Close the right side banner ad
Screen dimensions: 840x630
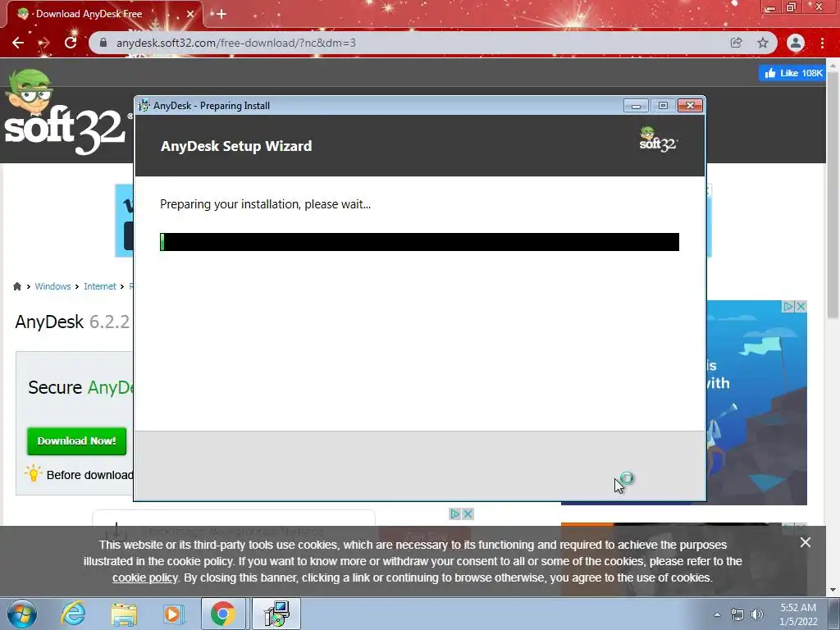(x=801, y=307)
